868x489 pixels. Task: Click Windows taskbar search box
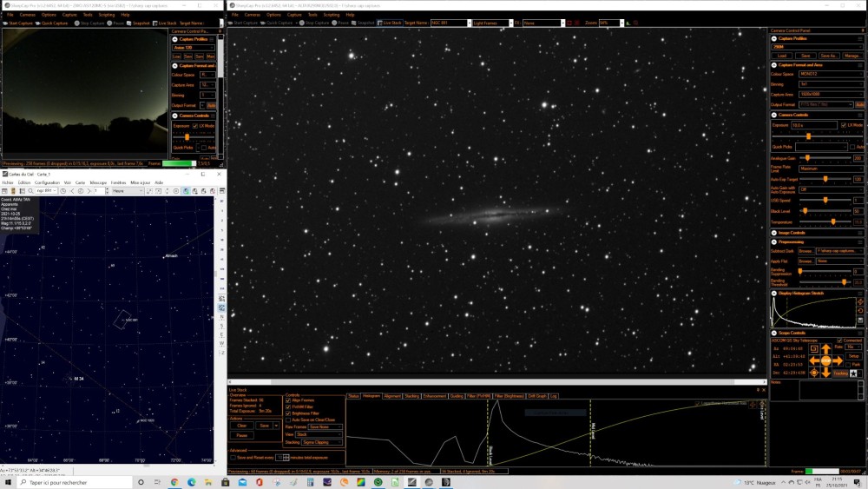point(75,482)
